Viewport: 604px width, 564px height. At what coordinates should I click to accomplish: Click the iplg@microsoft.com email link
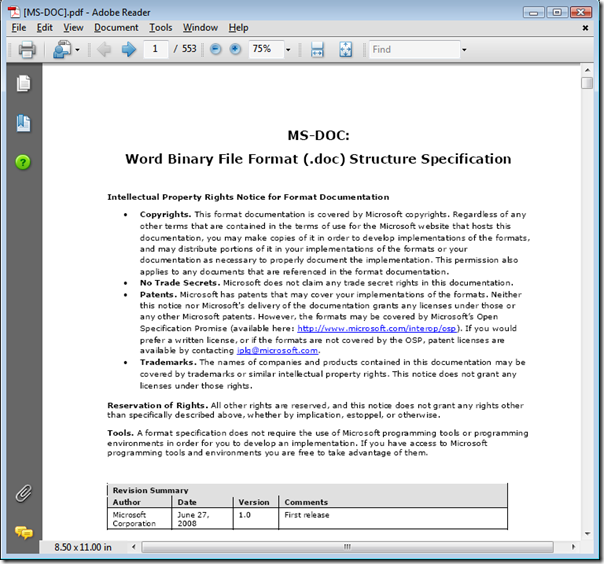tap(277, 351)
